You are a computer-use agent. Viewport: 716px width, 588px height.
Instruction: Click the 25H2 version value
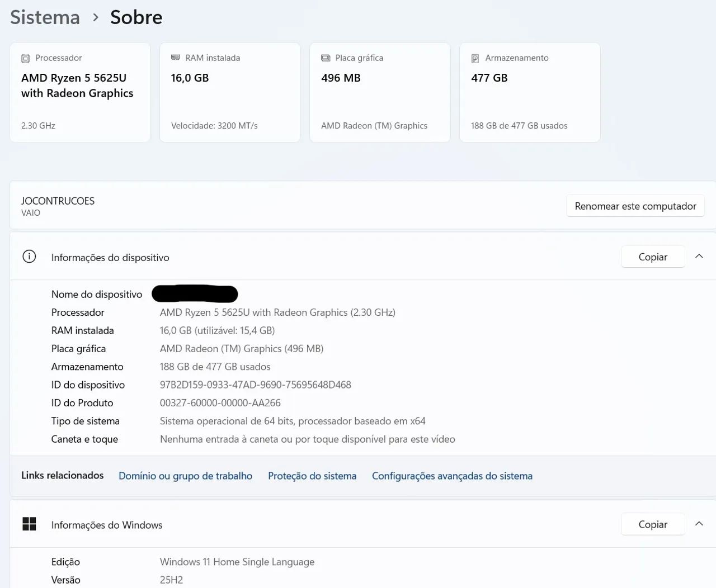[171, 580]
